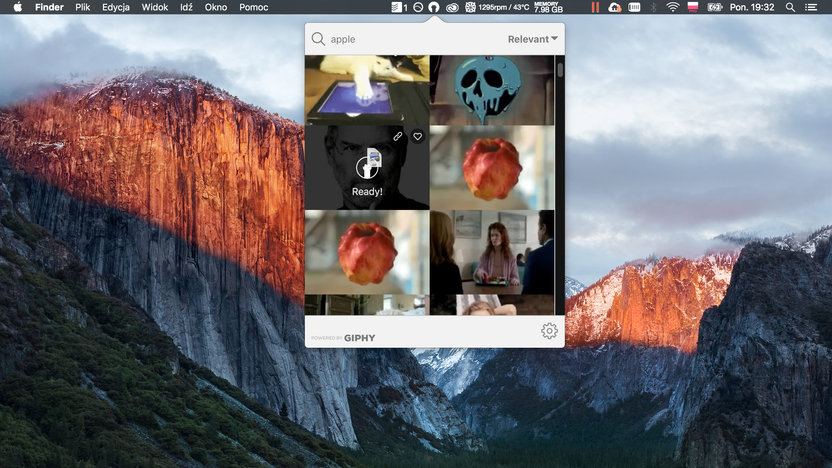Open the Edycja menu
Image resolution: width=832 pixels, height=468 pixels.
point(116,7)
